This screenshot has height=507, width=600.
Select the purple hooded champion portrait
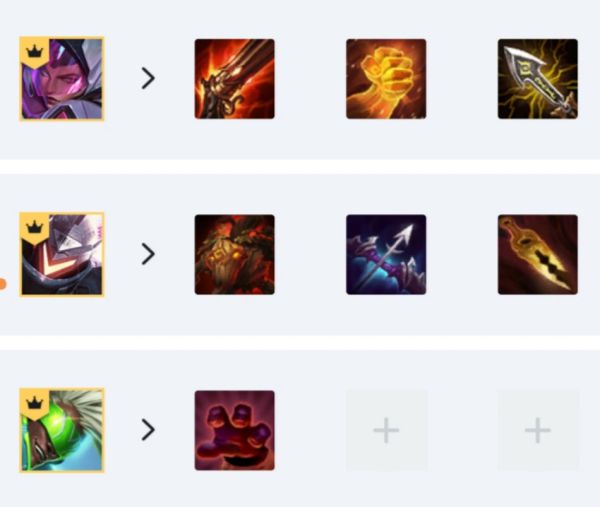coord(62,78)
